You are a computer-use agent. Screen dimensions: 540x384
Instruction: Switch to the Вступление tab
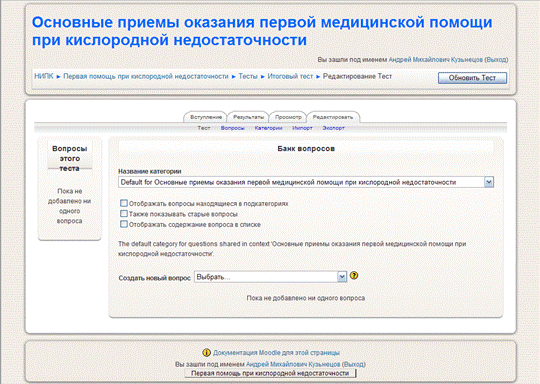206,117
